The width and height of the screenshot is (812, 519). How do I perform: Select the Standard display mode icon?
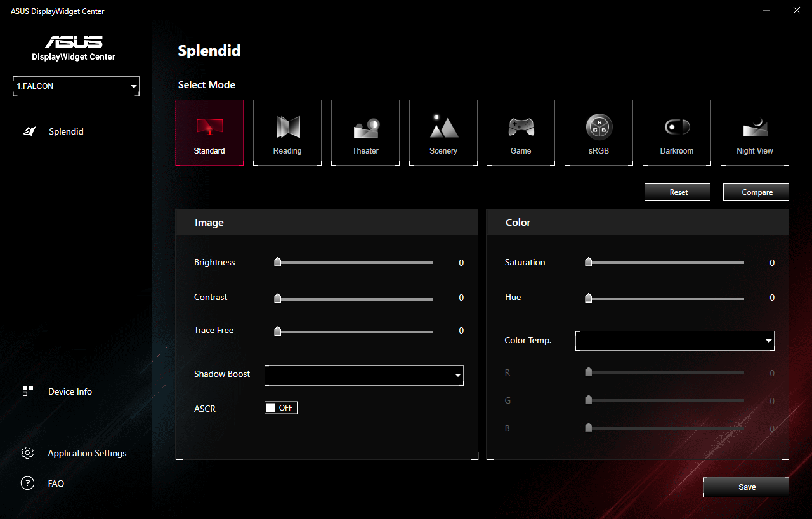point(209,132)
